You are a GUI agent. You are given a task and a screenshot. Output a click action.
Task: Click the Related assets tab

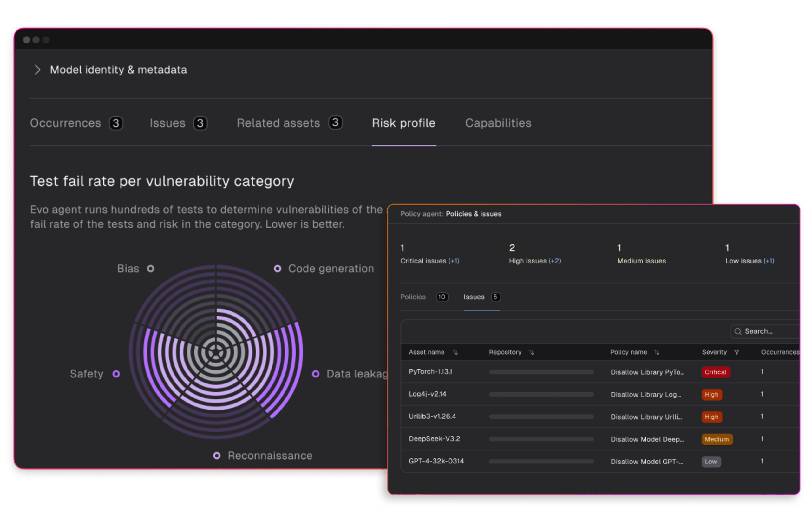tap(278, 123)
